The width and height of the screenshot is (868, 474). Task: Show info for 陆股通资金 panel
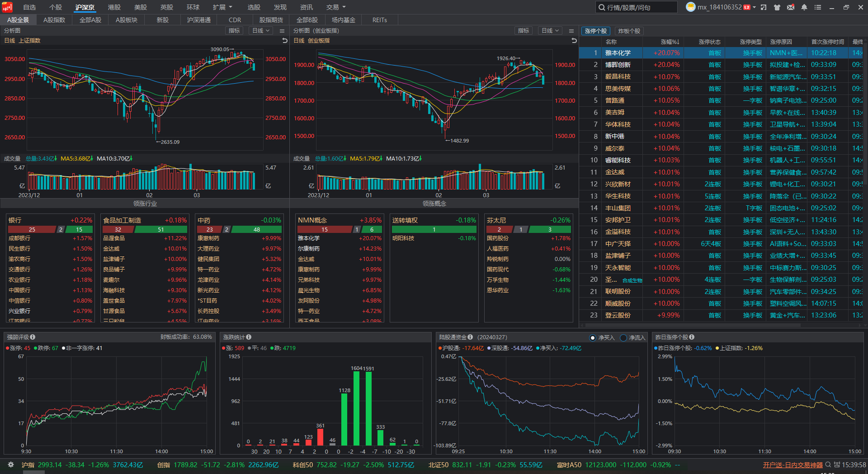coord(470,337)
